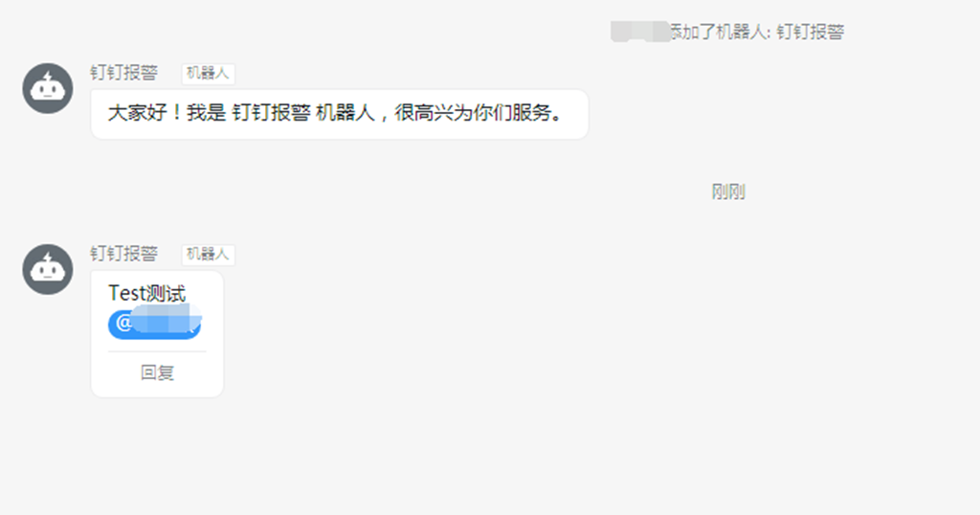Screen dimensions: 980x515
Task: Open robot avatar beside the welcome message
Action: tap(48, 88)
